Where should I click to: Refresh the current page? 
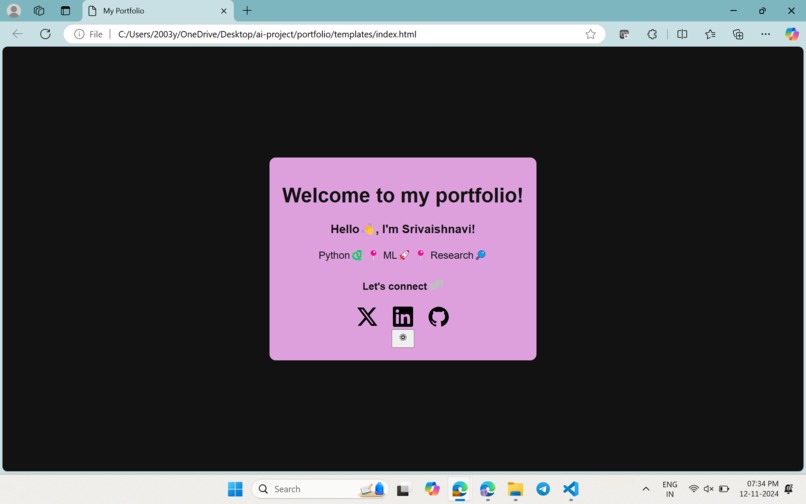[x=45, y=34]
